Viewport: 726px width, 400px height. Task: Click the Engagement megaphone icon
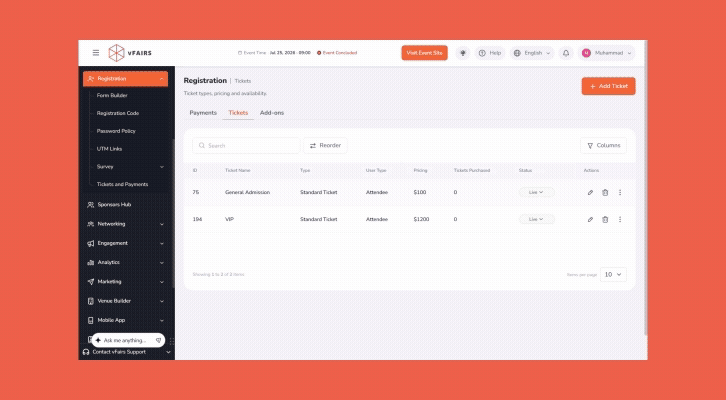91,243
